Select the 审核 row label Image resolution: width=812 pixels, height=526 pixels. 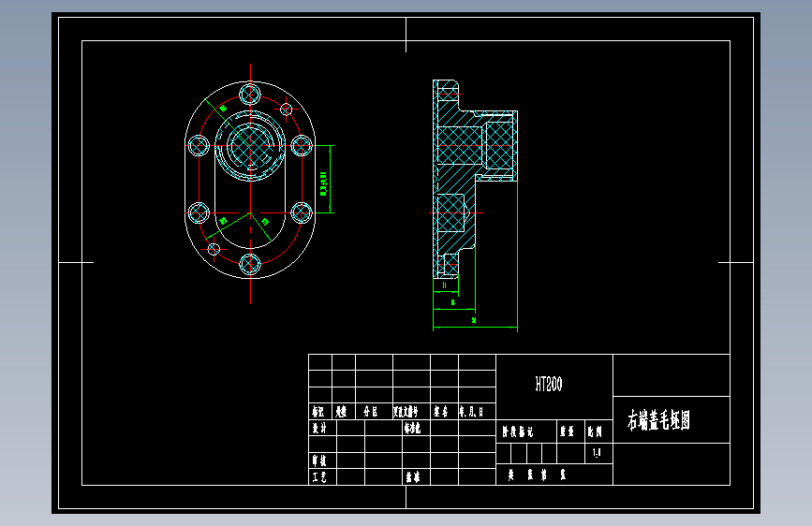tap(319, 460)
